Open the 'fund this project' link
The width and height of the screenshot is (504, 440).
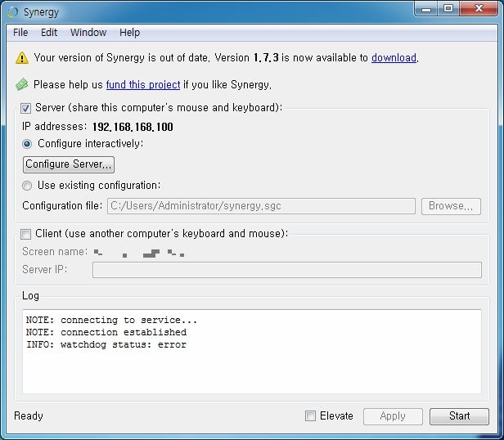pos(143,84)
